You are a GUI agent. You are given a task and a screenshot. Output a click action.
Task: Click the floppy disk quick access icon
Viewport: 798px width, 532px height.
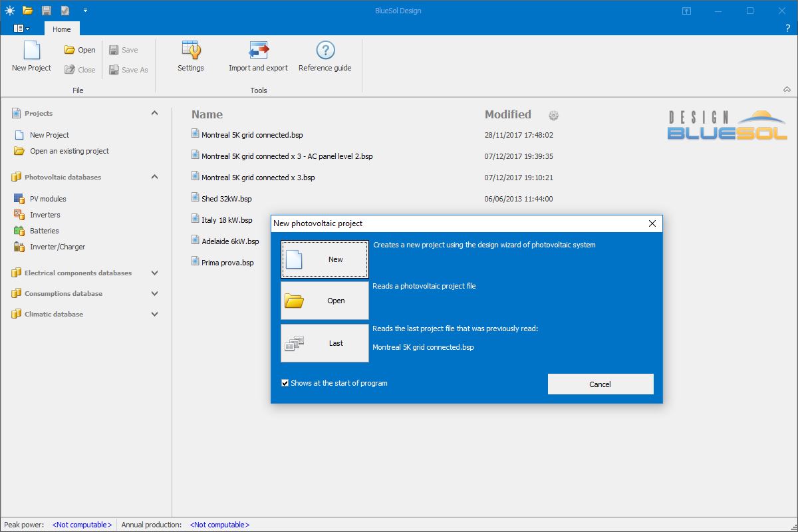46,10
